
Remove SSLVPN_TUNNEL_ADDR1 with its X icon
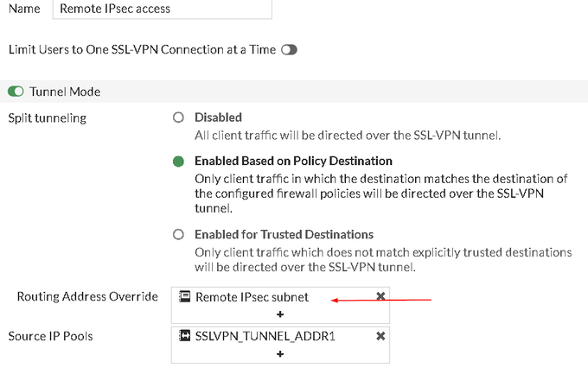tap(380, 336)
